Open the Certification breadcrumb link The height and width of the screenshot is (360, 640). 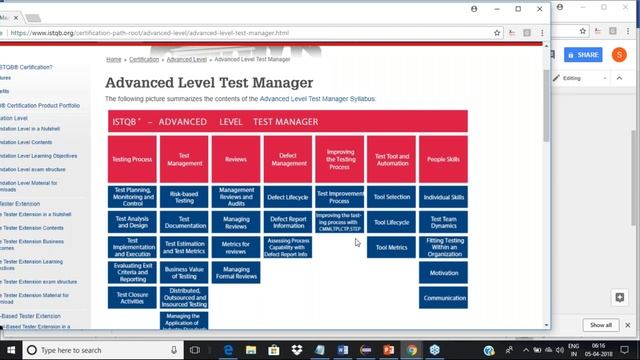pyautogui.click(x=144, y=59)
